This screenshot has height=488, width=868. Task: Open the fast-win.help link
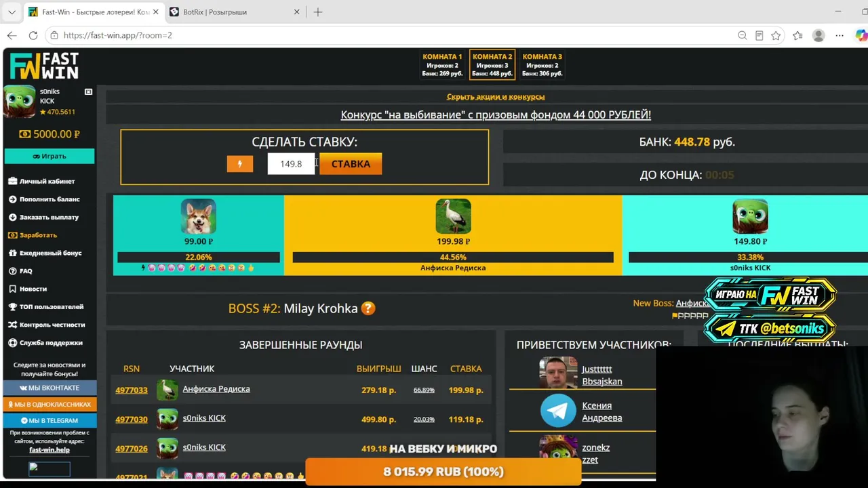50,450
